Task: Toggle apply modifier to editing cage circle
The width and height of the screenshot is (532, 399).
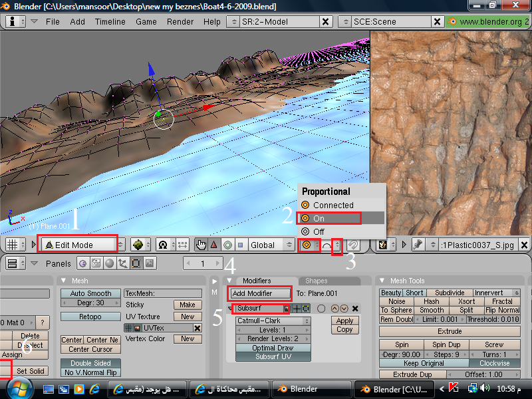Action: coord(321,309)
